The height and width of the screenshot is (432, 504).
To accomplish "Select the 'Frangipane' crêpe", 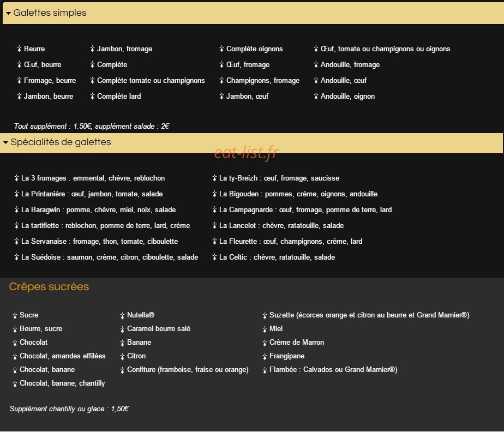I will [x=287, y=356].
